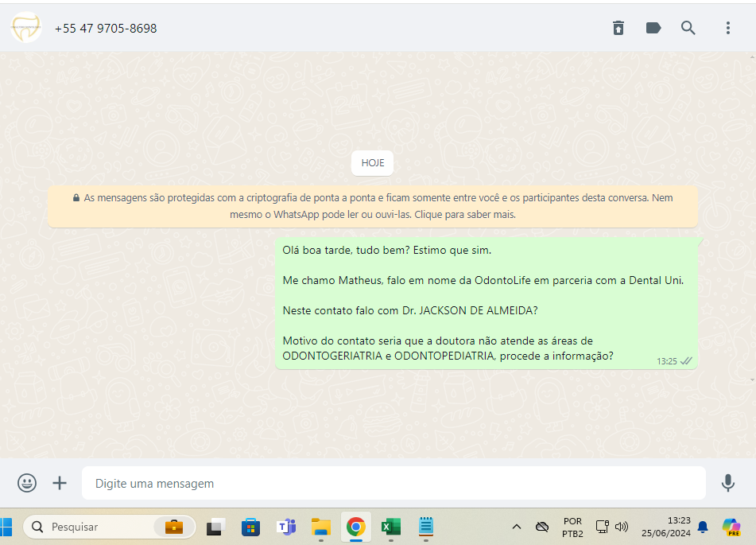This screenshot has height=545, width=756.
Task: Open contact info for +55 47 9705-8698
Action: 106,29
